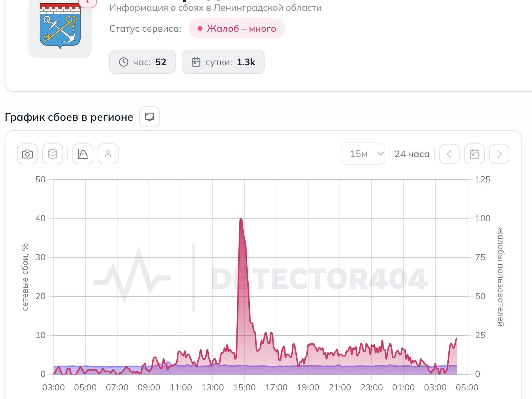Click the 24 часа range label
The image size is (532, 399).
(412, 154)
